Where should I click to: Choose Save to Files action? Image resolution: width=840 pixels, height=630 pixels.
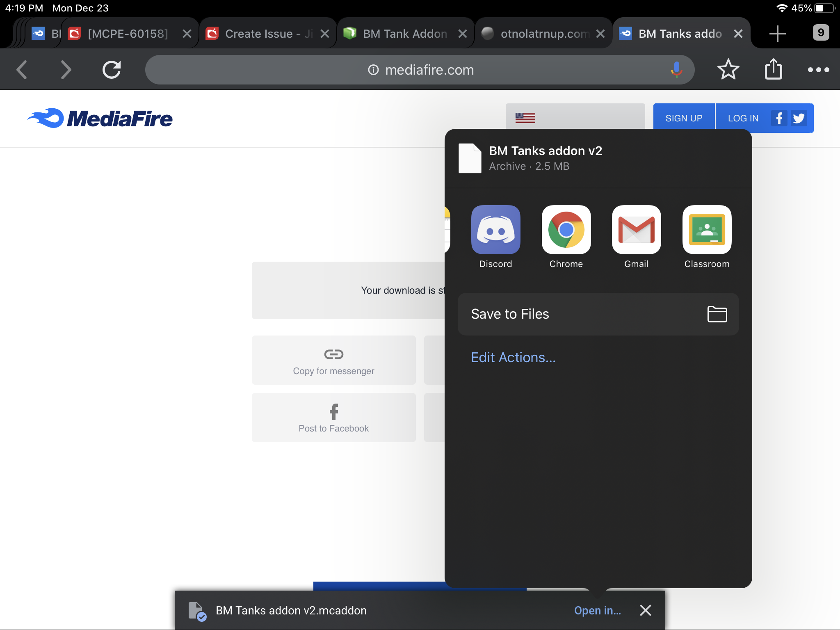598,314
